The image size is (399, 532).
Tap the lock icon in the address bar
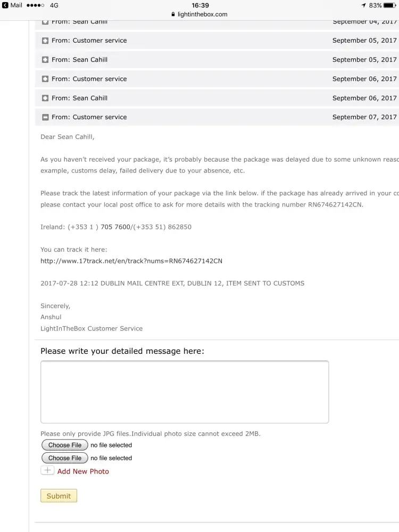click(x=172, y=14)
